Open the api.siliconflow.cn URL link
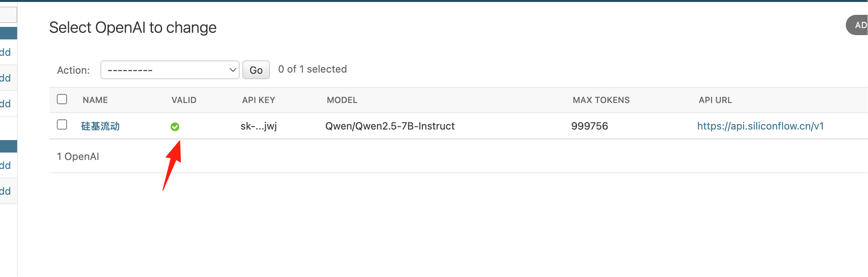This screenshot has width=868, height=277. (x=760, y=126)
